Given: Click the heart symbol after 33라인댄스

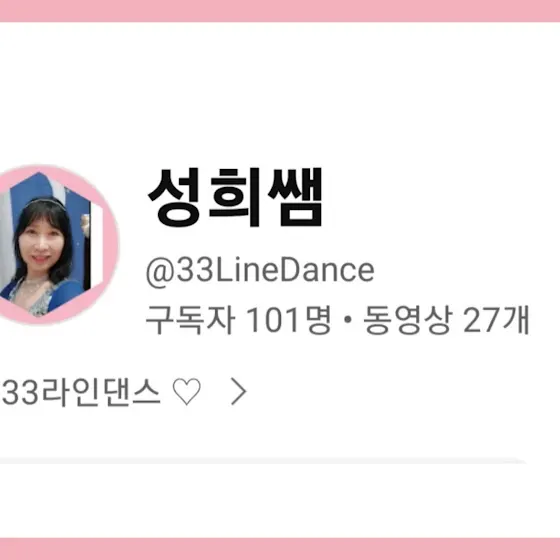Looking at the screenshot, I should click(x=187, y=392).
